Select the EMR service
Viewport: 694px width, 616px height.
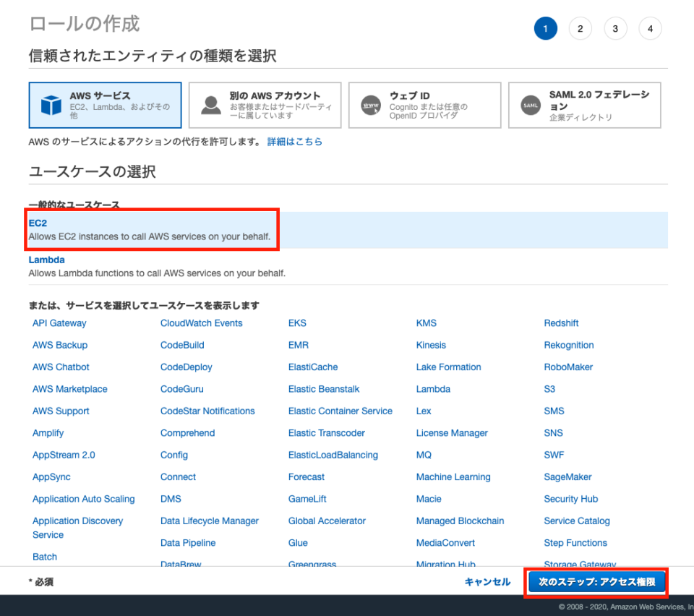pyautogui.click(x=299, y=345)
